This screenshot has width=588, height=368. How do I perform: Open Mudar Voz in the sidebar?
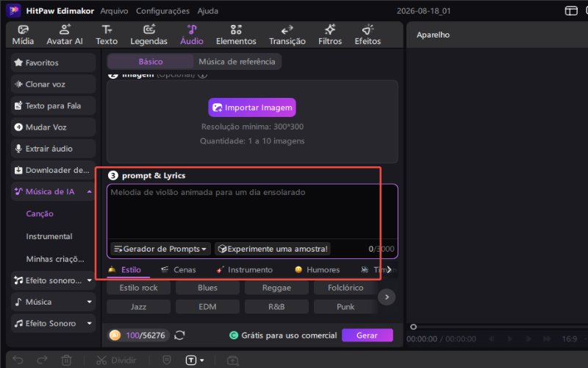[x=53, y=127]
